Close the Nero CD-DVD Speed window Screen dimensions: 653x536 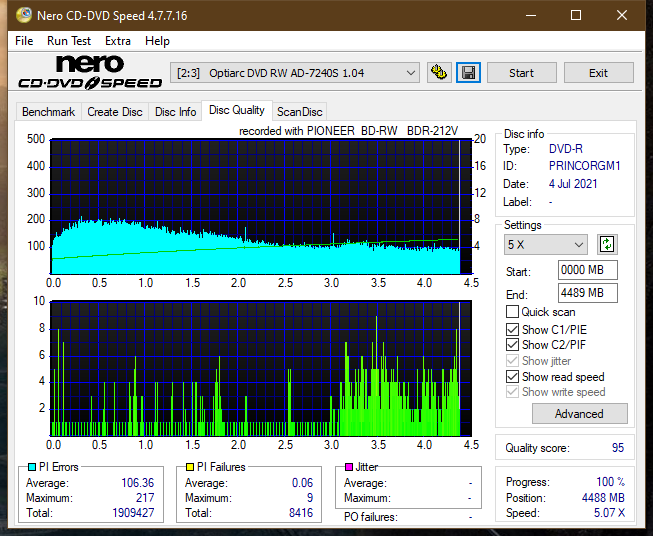[x=622, y=15]
